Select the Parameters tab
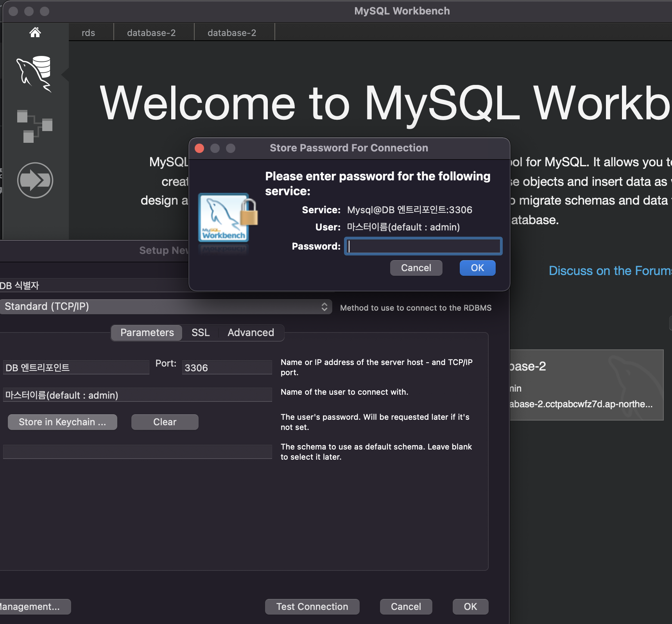The height and width of the screenshot is (624, 672). point(147,333)
